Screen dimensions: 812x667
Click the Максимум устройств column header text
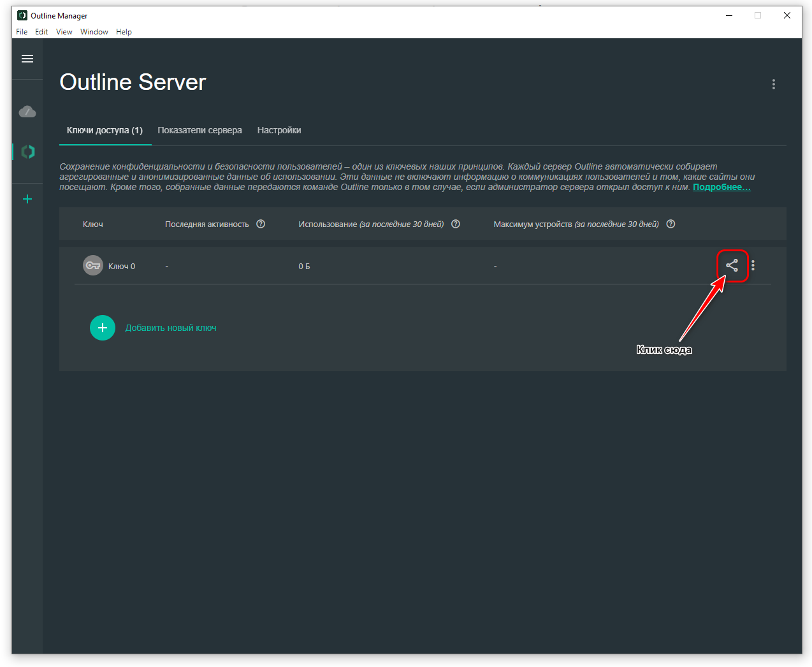[x=576, y=224]
